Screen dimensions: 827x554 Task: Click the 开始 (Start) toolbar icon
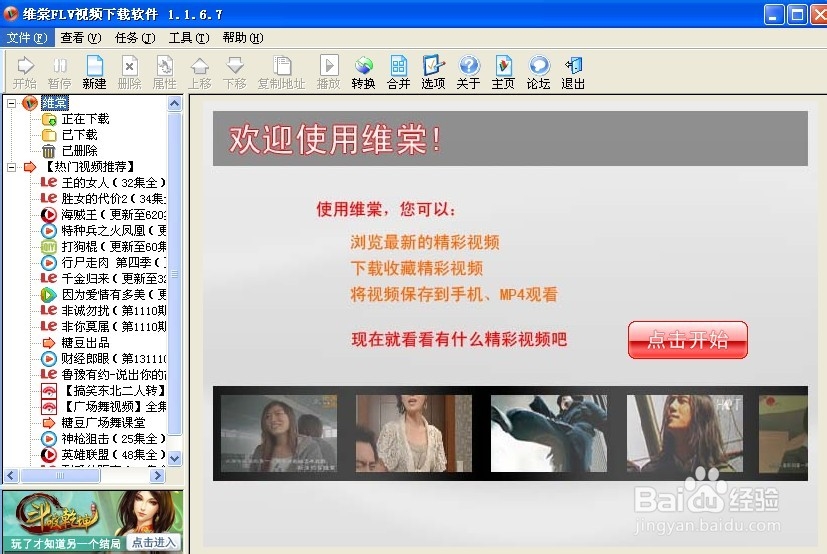[25, 73]
